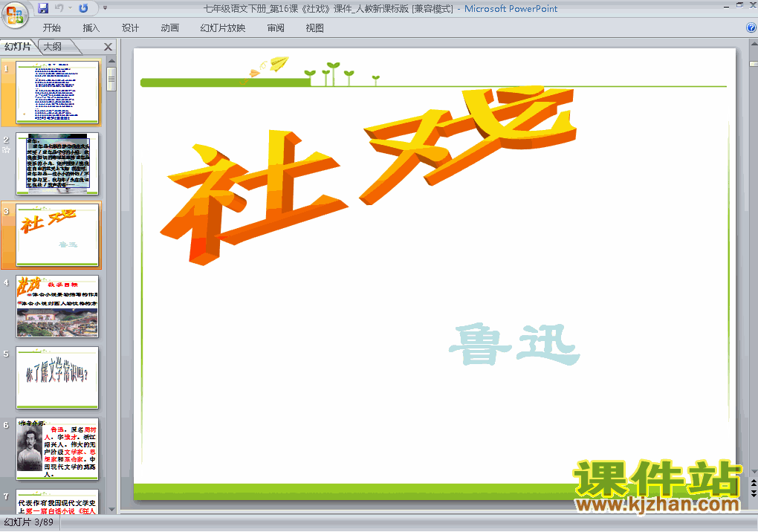Image resolution: width=758 pixels, height=532 pixels.
Task: Switch to the 大纲 pane tab
Action: click(54, 46)
